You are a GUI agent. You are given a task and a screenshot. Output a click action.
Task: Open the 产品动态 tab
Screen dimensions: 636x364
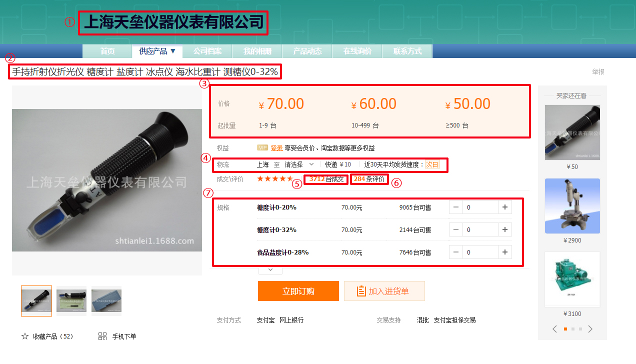coord(307,51)
